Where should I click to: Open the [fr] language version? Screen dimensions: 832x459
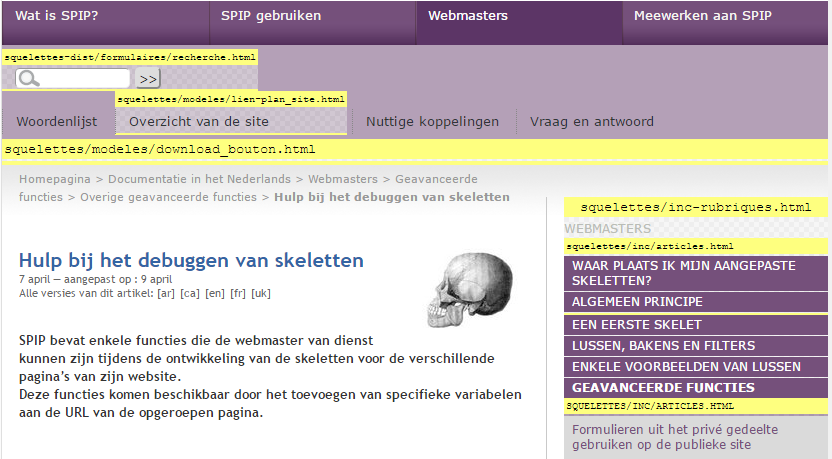click(x=238, y=293)
